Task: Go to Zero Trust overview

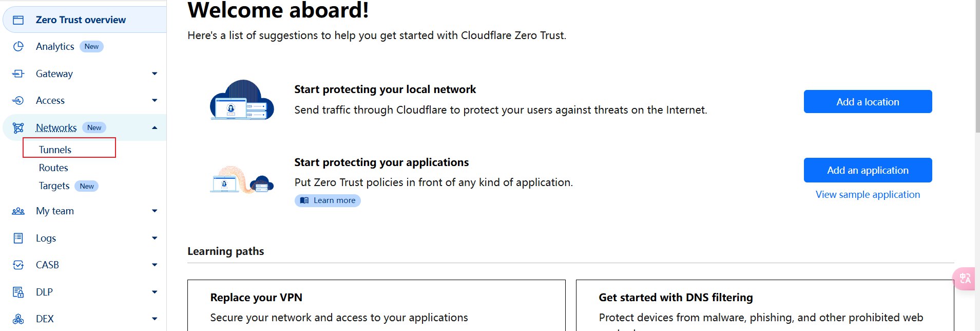Action: click(81, 20)
